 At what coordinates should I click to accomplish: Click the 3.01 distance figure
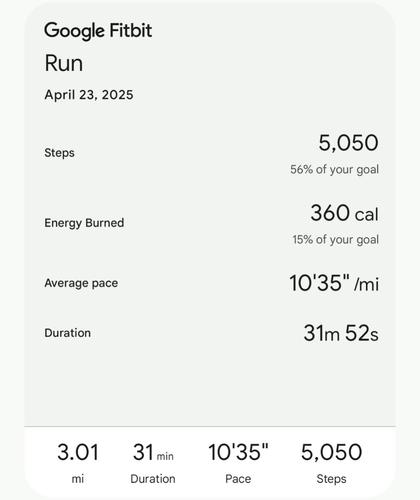click(x=78, y=452)
